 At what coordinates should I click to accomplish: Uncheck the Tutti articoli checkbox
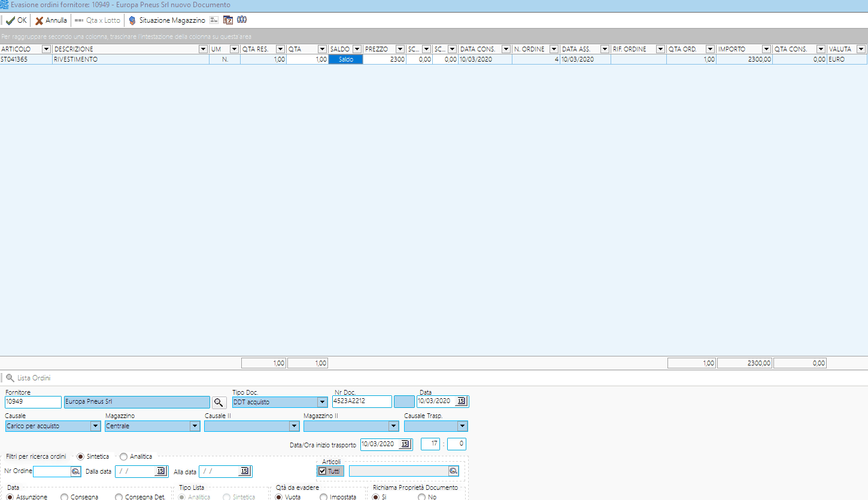click(x=323, y=471)
